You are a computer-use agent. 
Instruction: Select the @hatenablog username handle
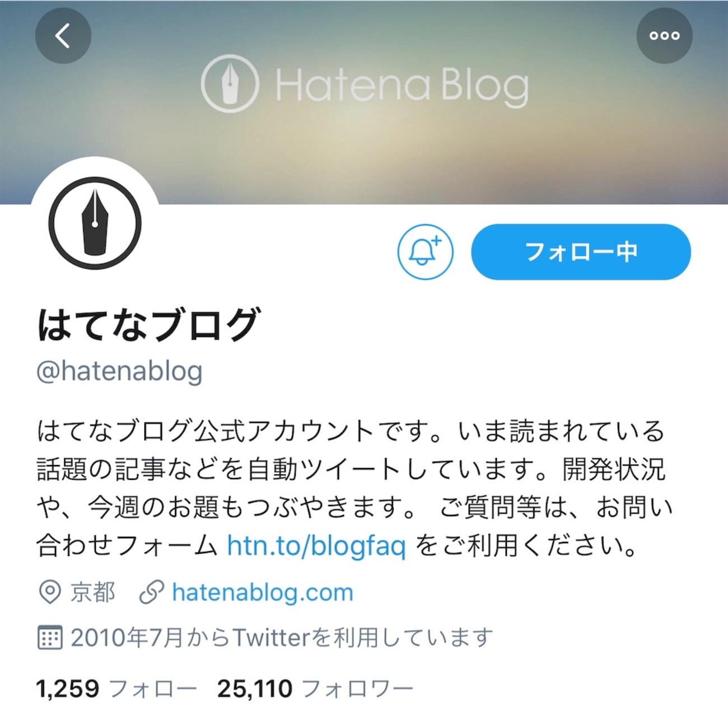(x=119, y=371)
